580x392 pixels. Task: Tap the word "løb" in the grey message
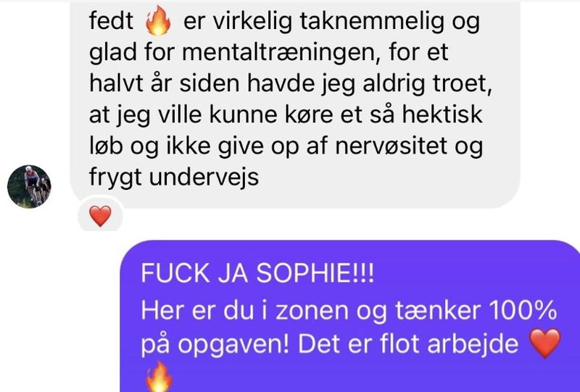(x=106, y=146)
